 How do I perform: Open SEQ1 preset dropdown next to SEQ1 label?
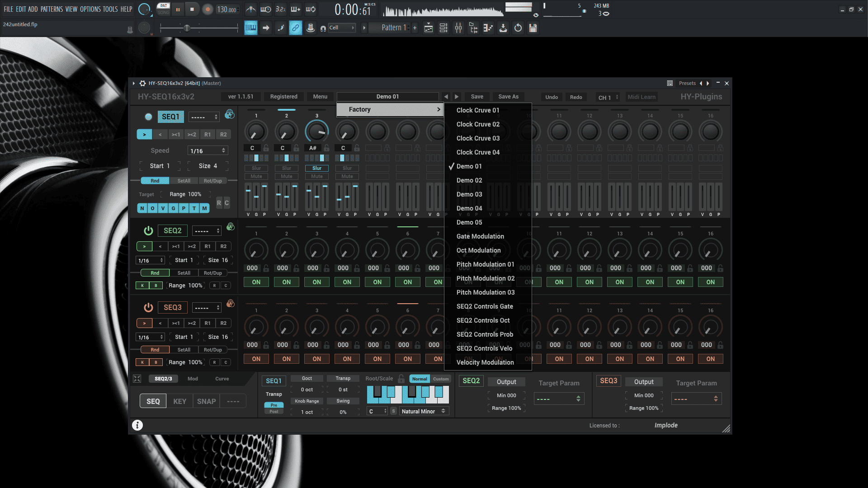tap(204, 117)
